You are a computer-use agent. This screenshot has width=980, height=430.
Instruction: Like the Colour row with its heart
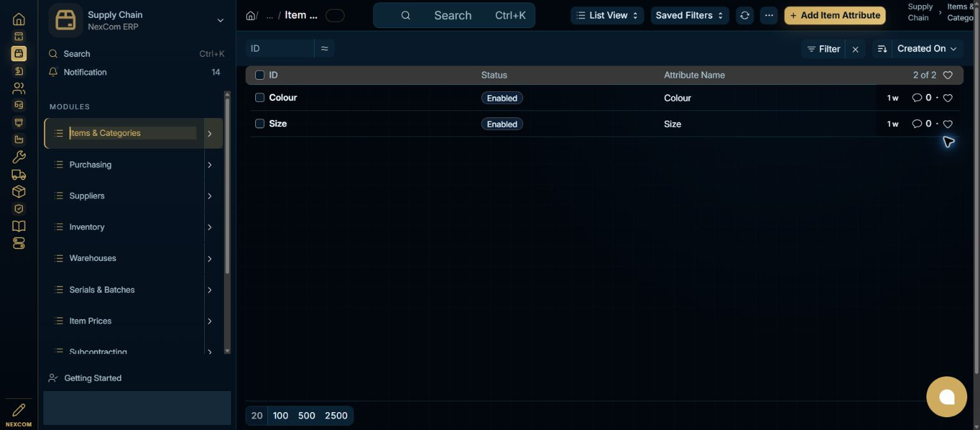click(947, 98)
